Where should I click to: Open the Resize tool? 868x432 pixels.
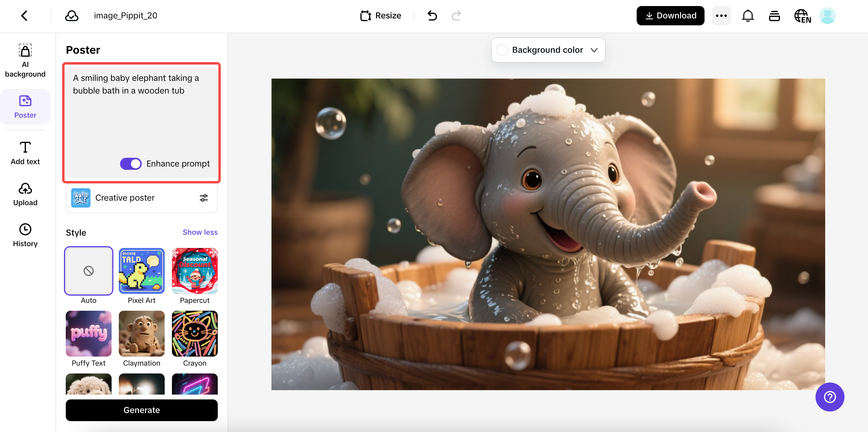(x=380, y=15)
